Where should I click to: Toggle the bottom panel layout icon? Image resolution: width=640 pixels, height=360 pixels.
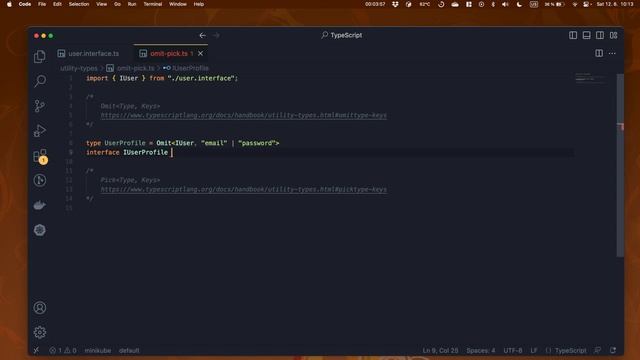tap(587, 36)
